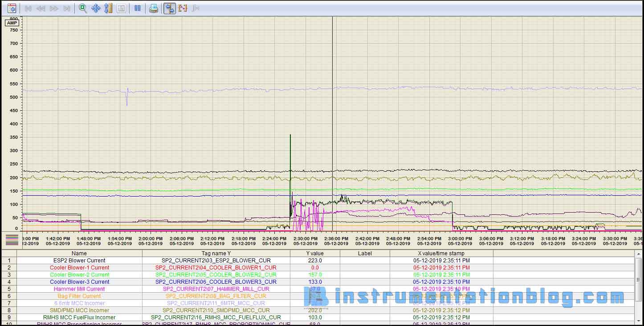Click tag SP2_CURRENT2\10_SMDPMD_MCC_CUR
The image size is (644, 326).
tap(216, 310)
